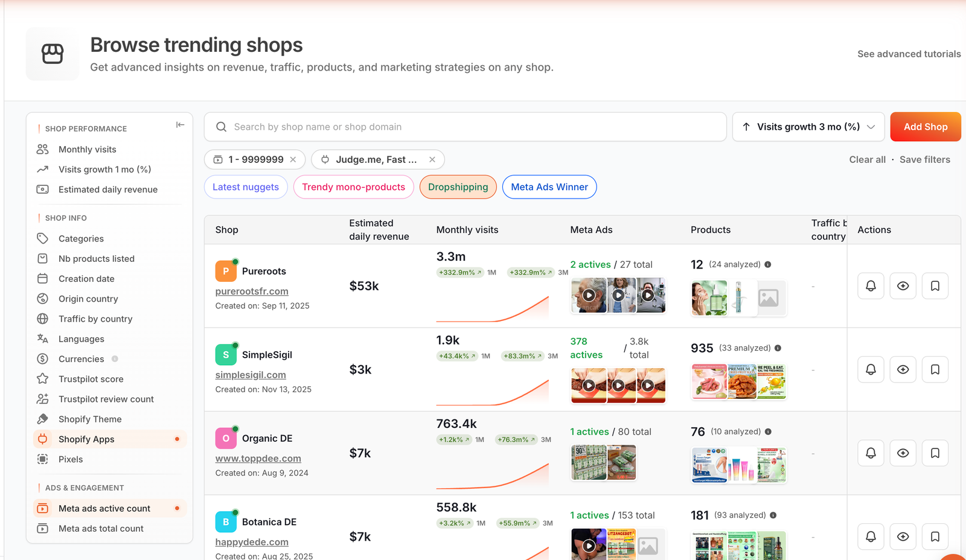Viewport: 966px width, 560px height.
Task: Click the bell alert icon for Pureroots
Action: (x=871, y=286)
